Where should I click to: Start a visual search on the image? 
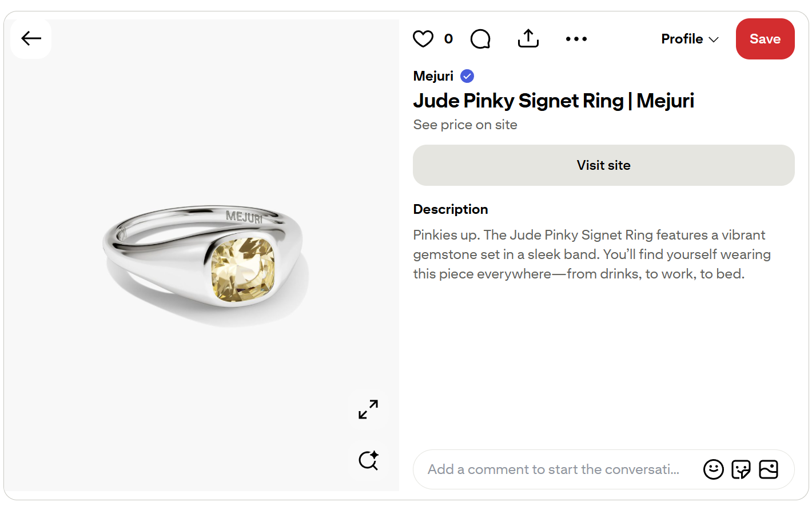tap(368, 460)
